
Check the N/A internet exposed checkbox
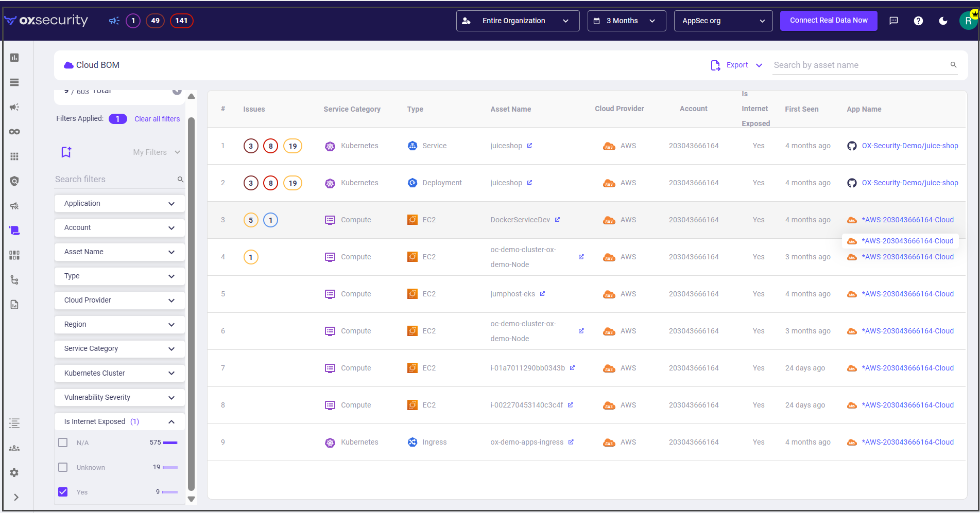[x=63, y=443]
